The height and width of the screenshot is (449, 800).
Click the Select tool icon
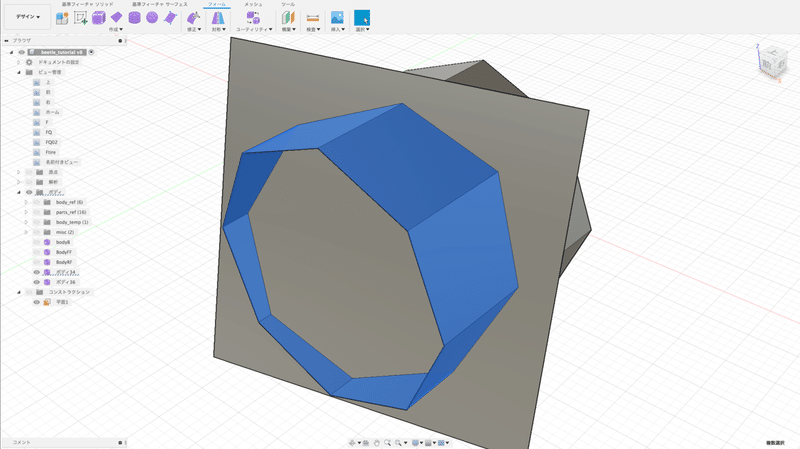(x=362, y=18)
